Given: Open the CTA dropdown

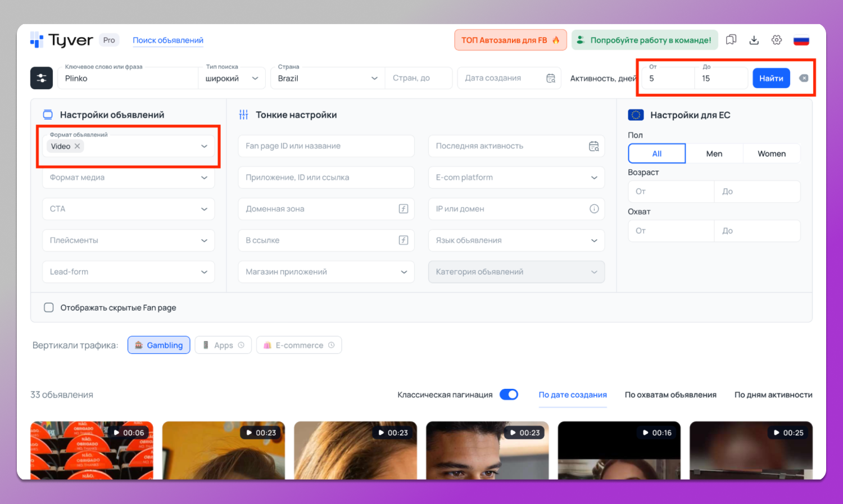Looking at the screenshot, I should [128, 209].
